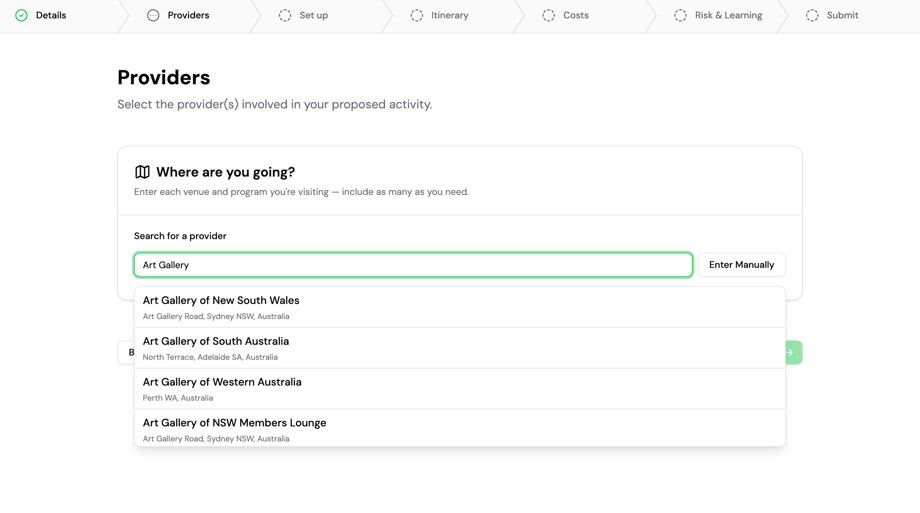Open the Itinerary step
Screen dimensions: 920x513
[449, 16]
